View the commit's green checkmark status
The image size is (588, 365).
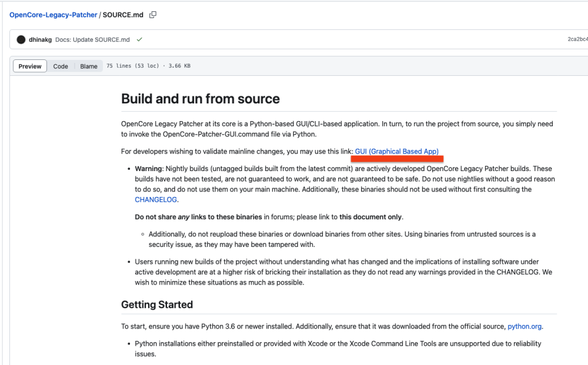(x=139, y=39)
